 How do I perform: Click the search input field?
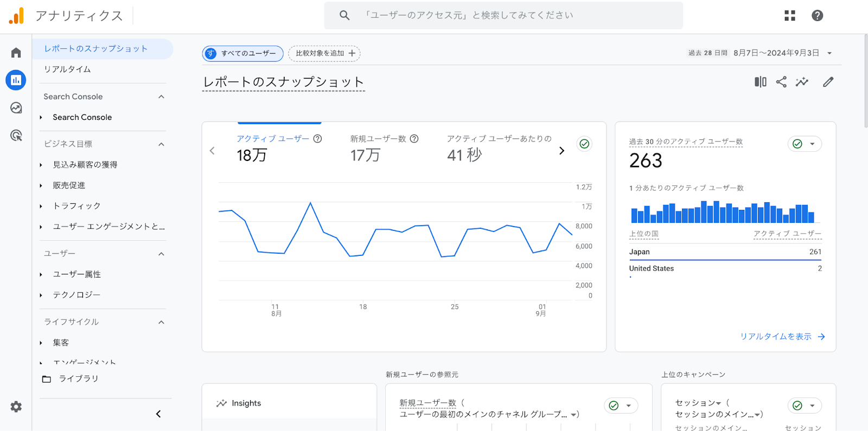tap(503, 15)
